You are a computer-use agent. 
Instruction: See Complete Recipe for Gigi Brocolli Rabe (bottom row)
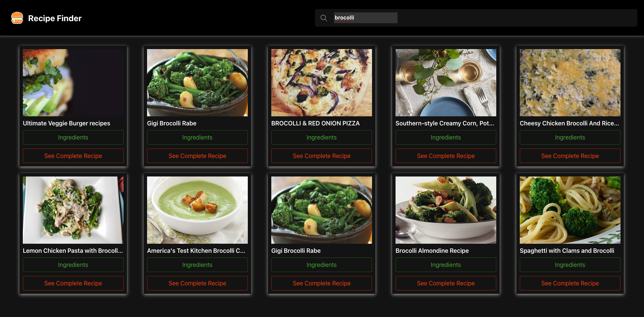[x=321, y=283]
